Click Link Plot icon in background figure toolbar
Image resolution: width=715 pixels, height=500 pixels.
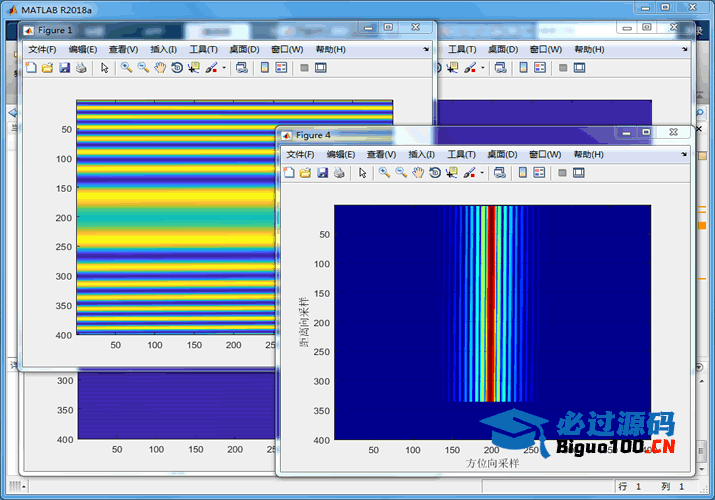click(500, 68)
